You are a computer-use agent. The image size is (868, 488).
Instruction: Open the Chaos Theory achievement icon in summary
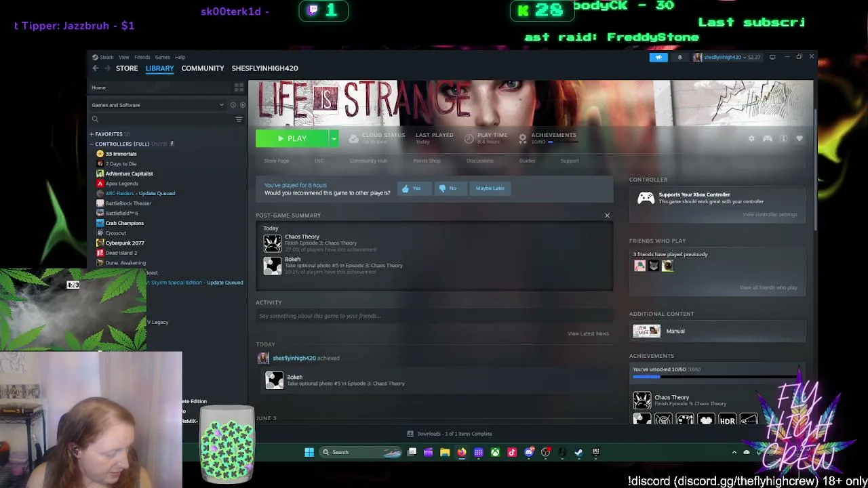(x=273, y=243)
